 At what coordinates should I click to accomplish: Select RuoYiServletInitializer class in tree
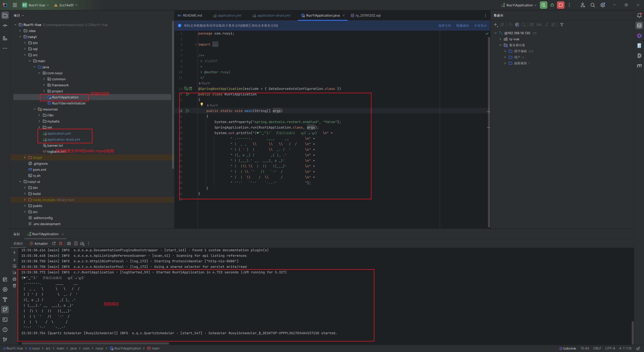pyautogui.click(x=69, y=103)
